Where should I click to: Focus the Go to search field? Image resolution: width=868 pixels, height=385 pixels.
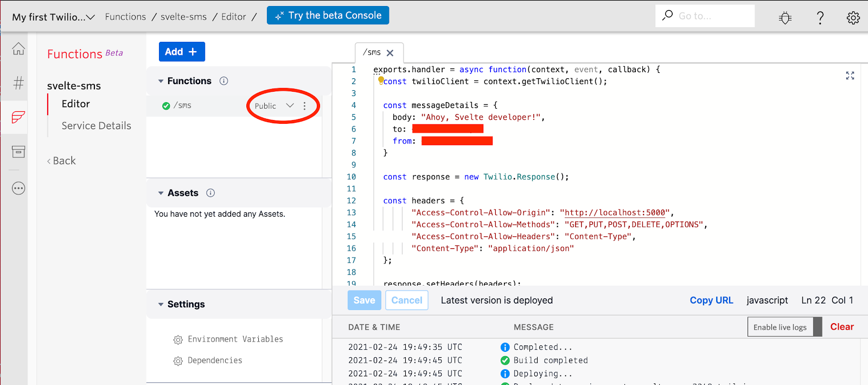tap(705, 16)
